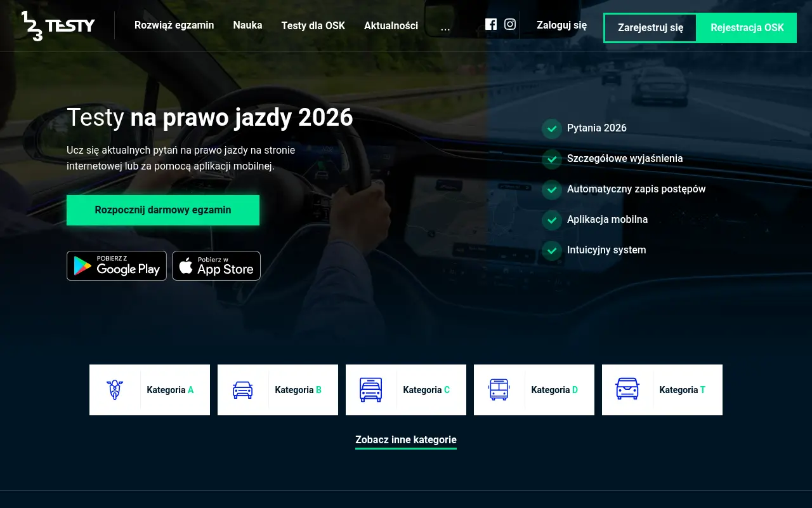Click checkmark icon next to Intuicyjny system

point(552,250)
